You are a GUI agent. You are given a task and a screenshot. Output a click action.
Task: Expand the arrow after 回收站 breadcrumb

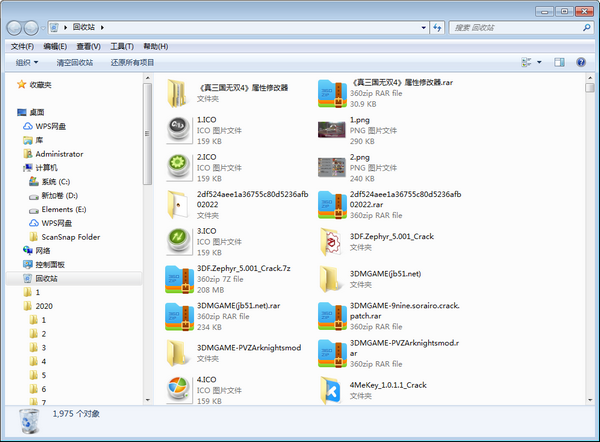[102, 27]
